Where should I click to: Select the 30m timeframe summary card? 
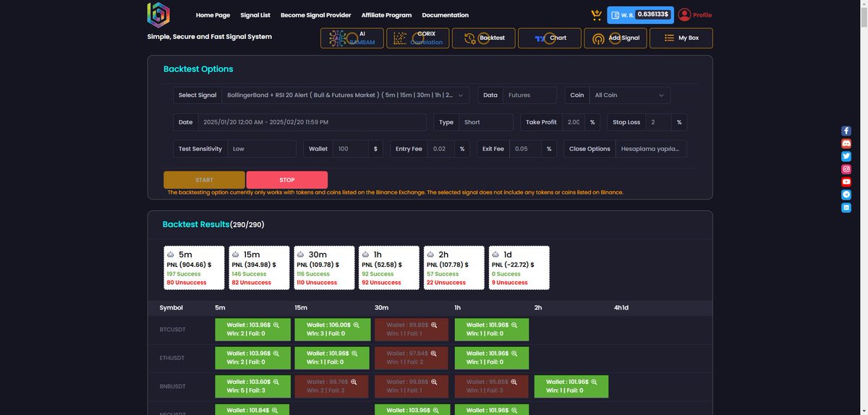[x=324, y=268]
